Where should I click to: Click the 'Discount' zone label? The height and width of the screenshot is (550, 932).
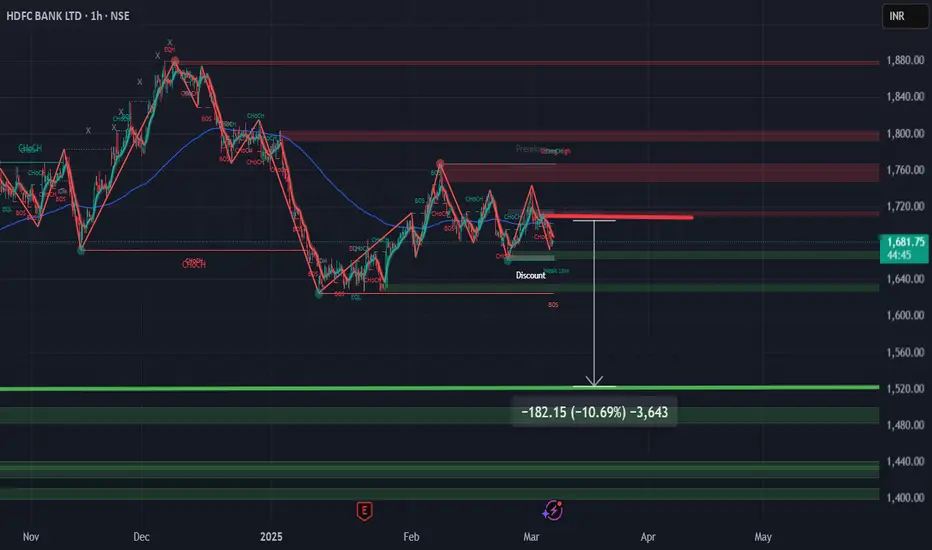530,275
